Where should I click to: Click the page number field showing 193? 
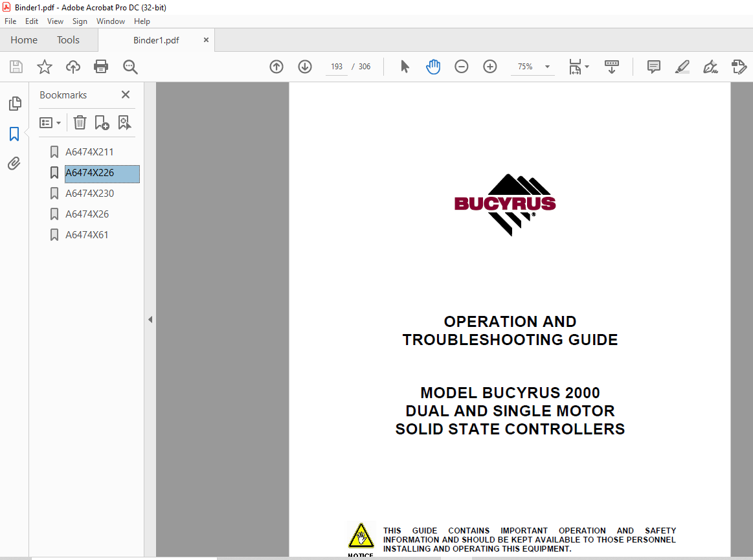point(337,67)
